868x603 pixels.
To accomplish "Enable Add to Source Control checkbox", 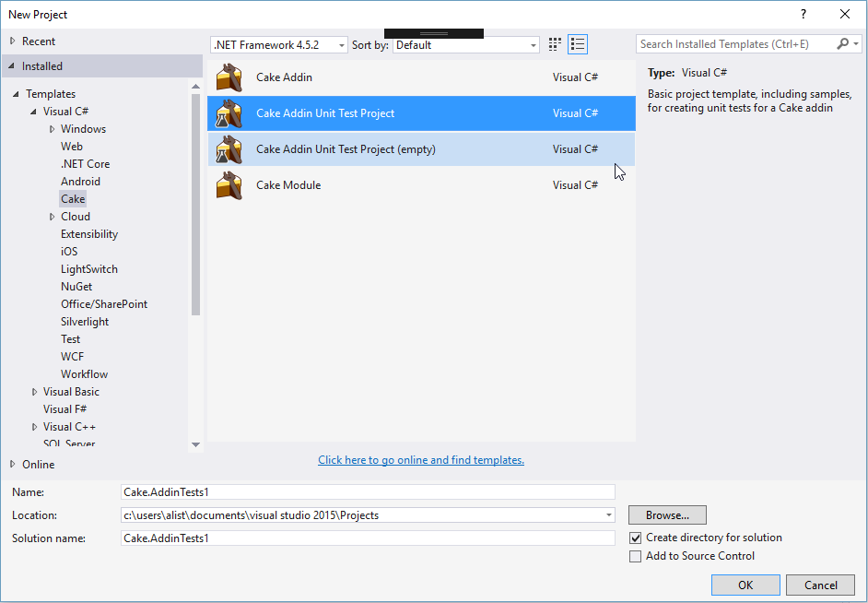I will click(636, 556).
